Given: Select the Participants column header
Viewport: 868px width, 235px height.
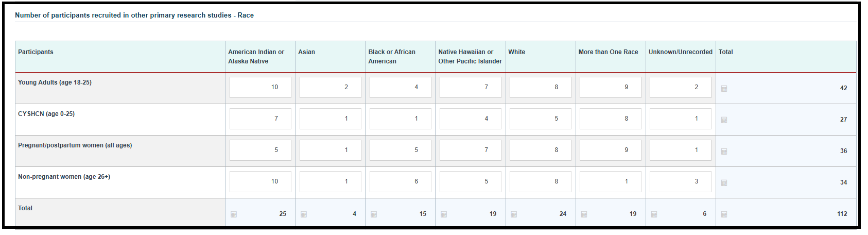Looking at the screenshot, I should click(36, 52).
